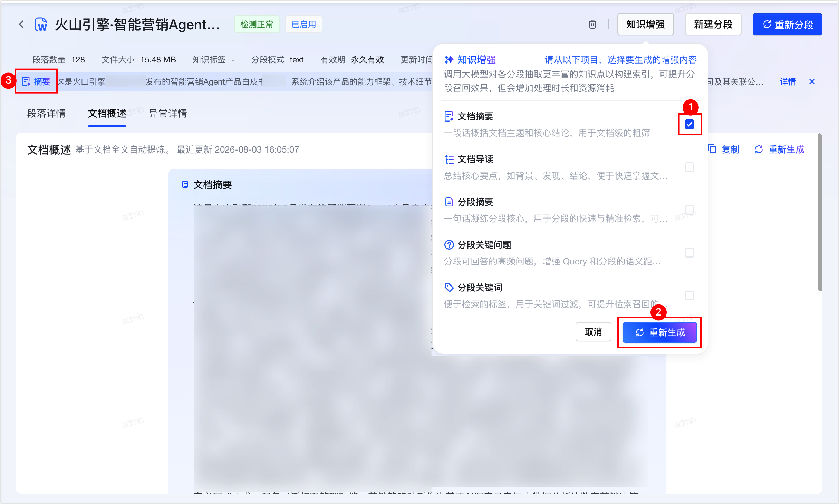839x504 pixels.
Task: Check the 文档导读 checkbox
Action: (689, 167)
